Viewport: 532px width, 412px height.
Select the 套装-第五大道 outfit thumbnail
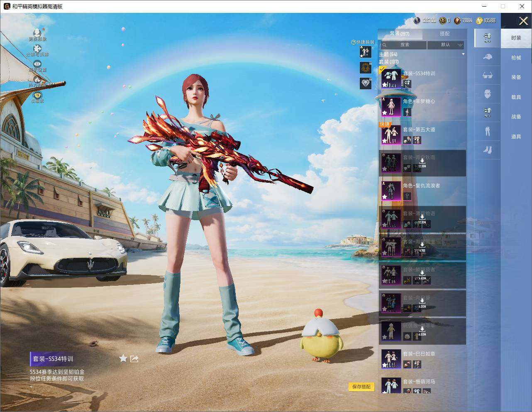tap(391, 135)
